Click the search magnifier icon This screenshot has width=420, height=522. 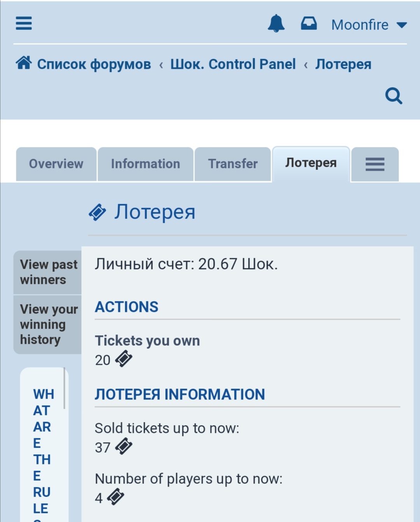pyautogui.click(x=394, y=96)
